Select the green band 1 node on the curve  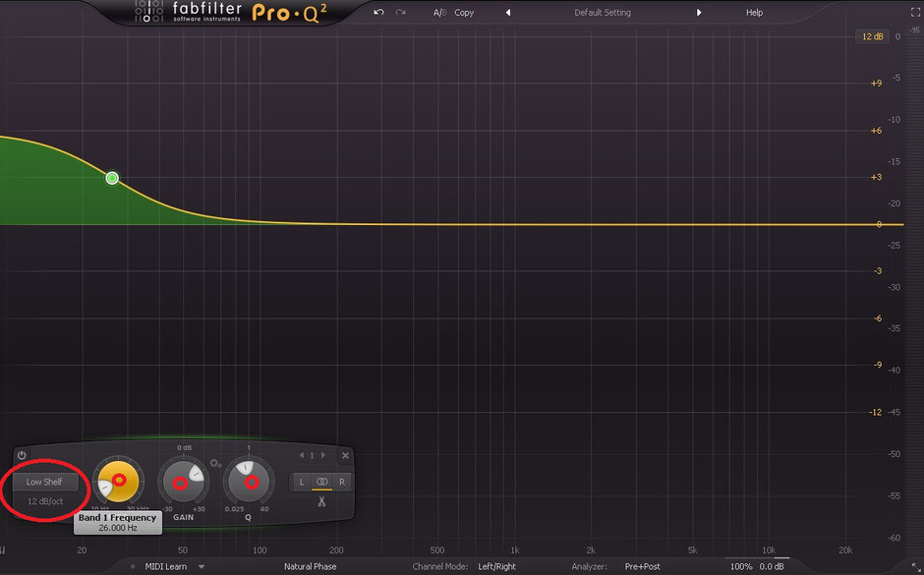click(x=112, y=178)
